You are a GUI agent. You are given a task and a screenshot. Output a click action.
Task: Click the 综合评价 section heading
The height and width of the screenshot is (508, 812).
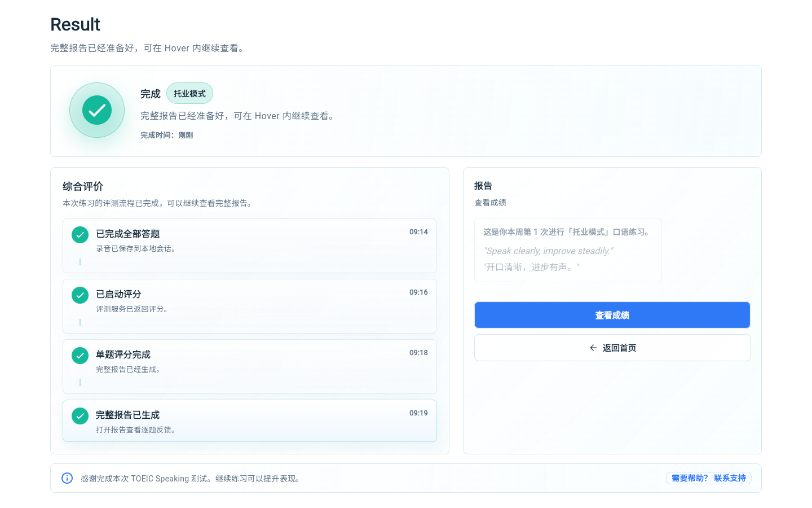pyautogui.click(x=83, y=186)
